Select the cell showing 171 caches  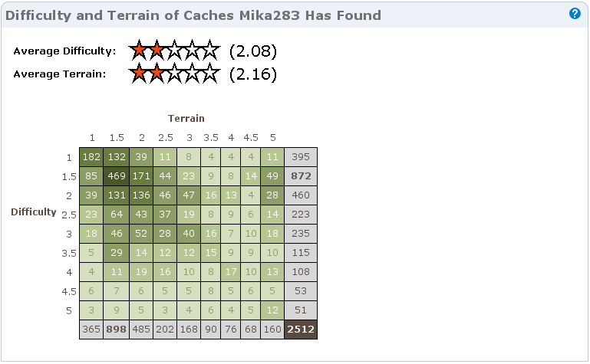point(141,176)
